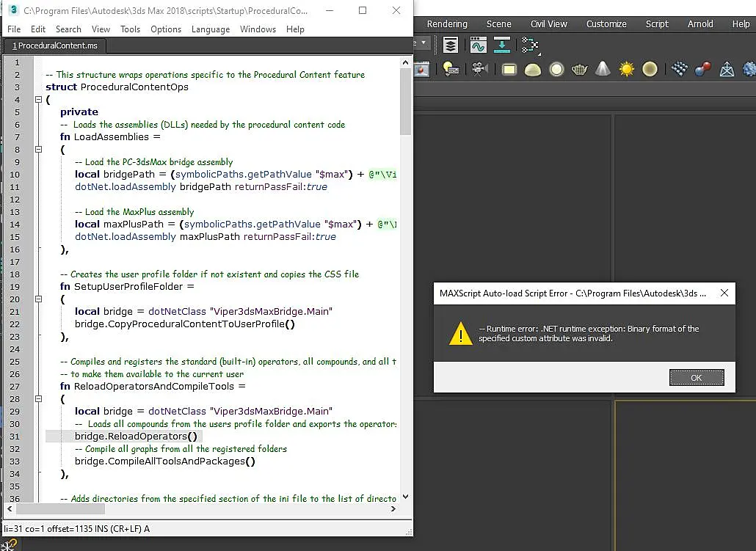Screen dimensions: 756x551
Task: Click the beige sphere light icon
Action: click(650, 70)
